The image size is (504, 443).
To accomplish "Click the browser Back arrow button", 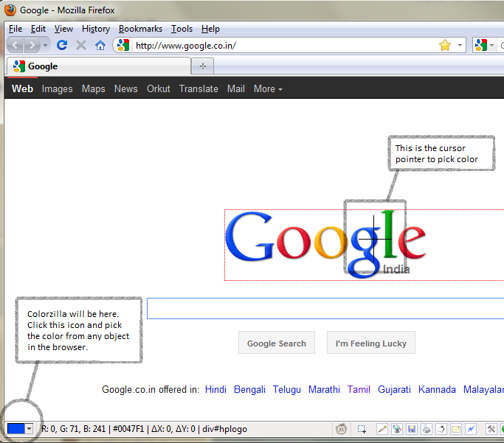I will click(15, 45).
